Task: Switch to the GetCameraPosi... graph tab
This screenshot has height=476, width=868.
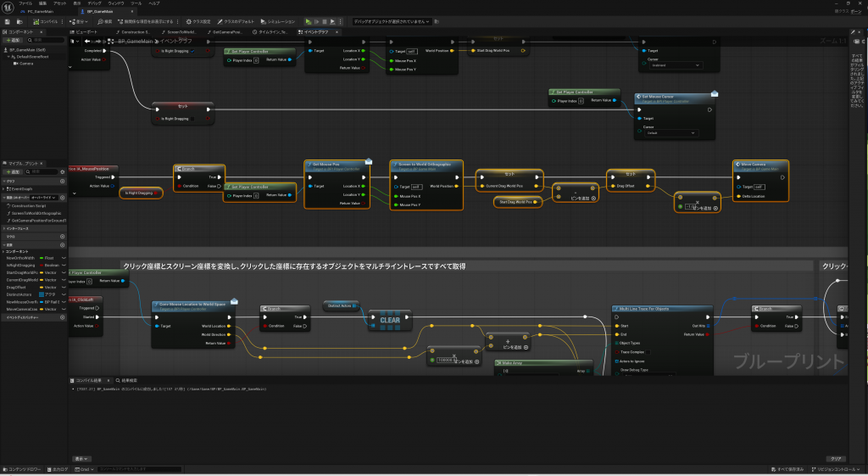Action: (225, 32)
